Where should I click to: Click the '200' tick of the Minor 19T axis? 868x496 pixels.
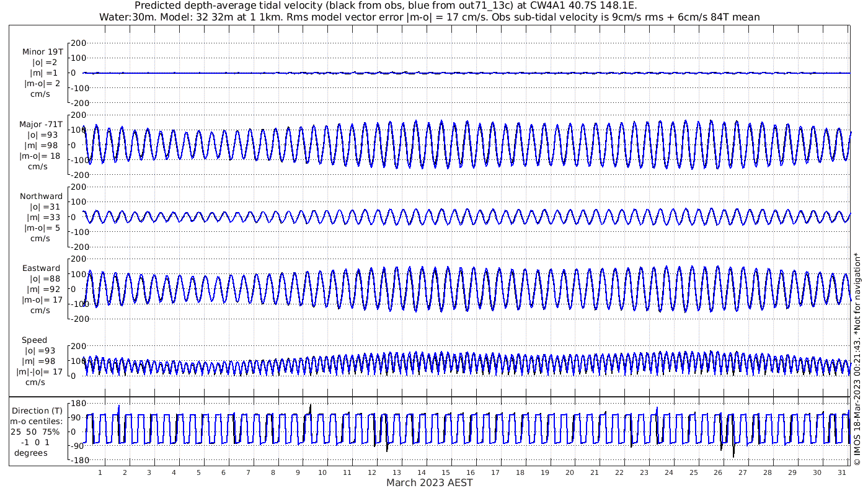pos(77,43)
